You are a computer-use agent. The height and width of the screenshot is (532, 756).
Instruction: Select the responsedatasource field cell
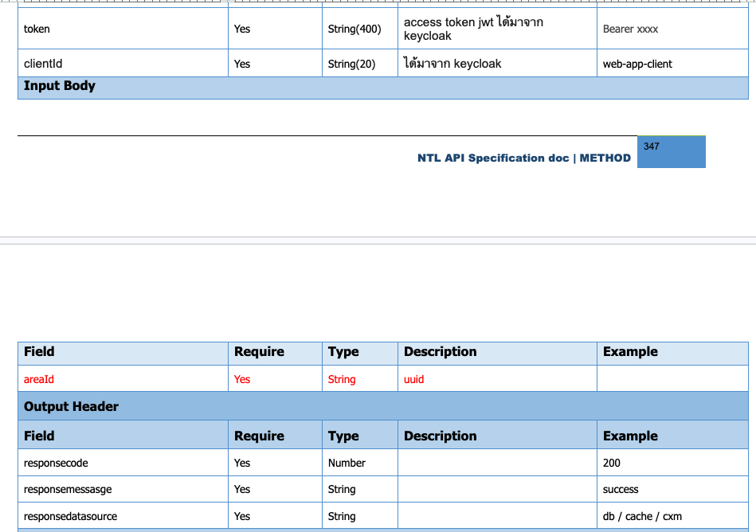(x=70, y=516)
